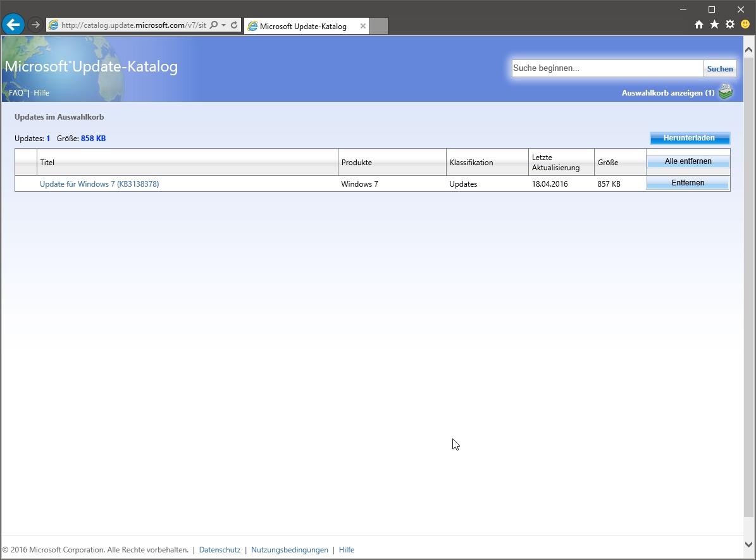The width and height of the screenshot is (756, 560).
Task: Open the Hilfe link in header
Action: pyautogui.click(x=42, y=92)
